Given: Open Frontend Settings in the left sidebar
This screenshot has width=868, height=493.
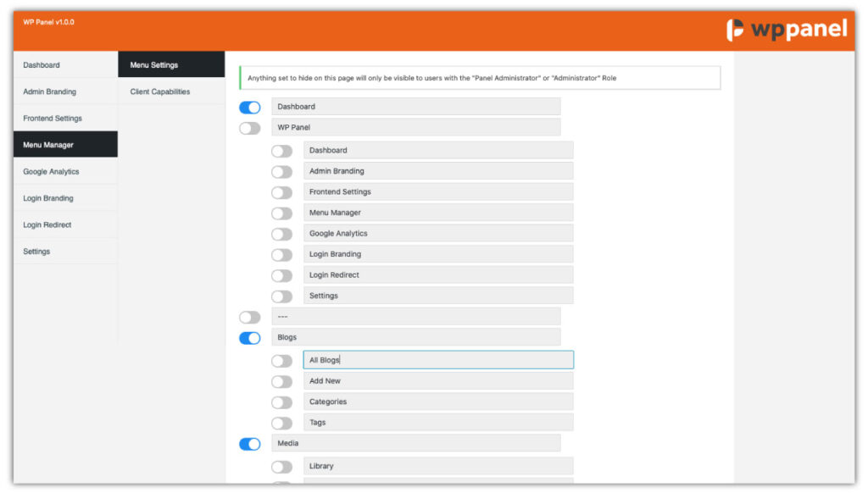Looking at the screenshot, I should 65,118.
